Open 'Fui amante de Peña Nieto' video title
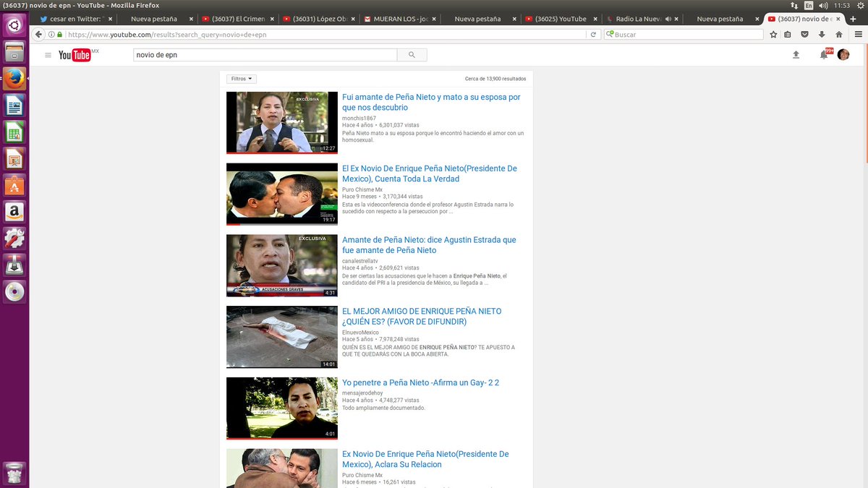Viewport: 868px width, 488px height. click(x=431, y=102)
